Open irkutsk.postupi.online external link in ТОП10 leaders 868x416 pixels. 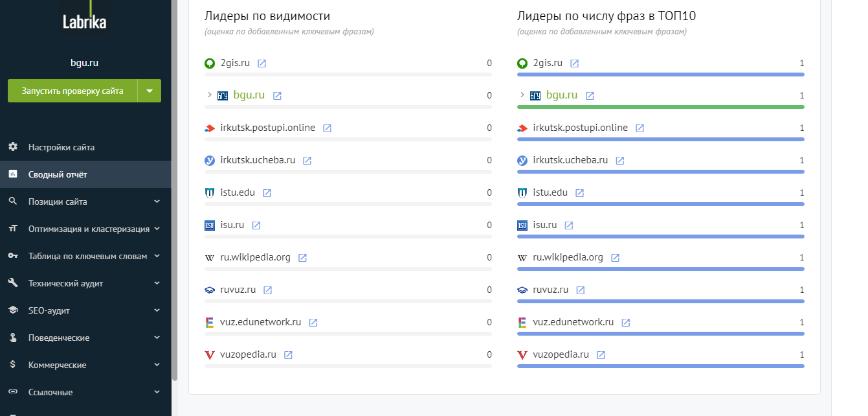[x=640, y=128]
